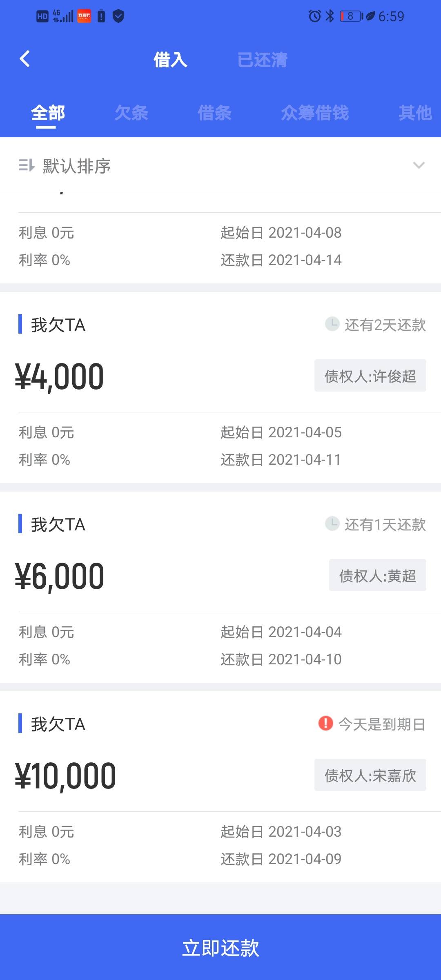Tap the shield icon in status bar
The image size is (441, 980).
pyautogui.click(x=118, y=16)
